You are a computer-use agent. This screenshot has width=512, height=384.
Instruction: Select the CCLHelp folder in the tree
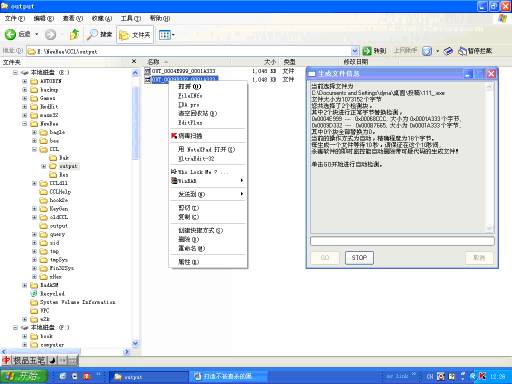click(55, 192)
